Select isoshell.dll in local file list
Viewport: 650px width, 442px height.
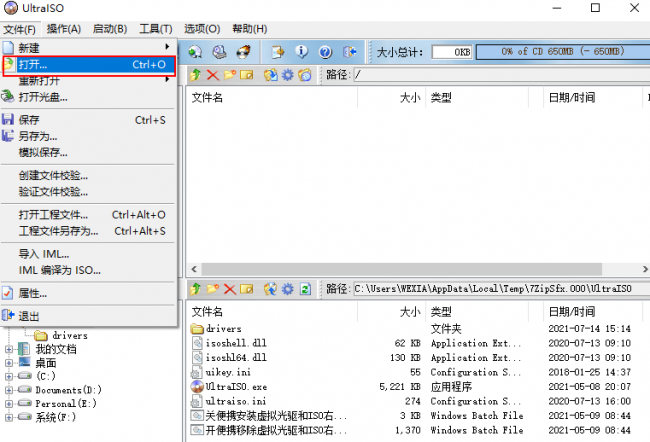[x=236, y=343]
